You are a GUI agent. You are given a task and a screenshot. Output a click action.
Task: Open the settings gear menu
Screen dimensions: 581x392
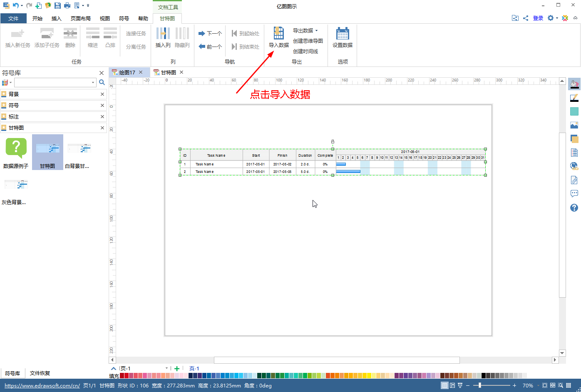pyautogui.click(x=551, y=18)
